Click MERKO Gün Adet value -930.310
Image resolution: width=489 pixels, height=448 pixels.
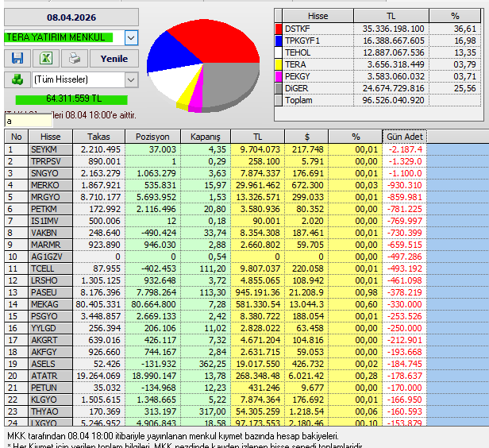coord(405,185)
